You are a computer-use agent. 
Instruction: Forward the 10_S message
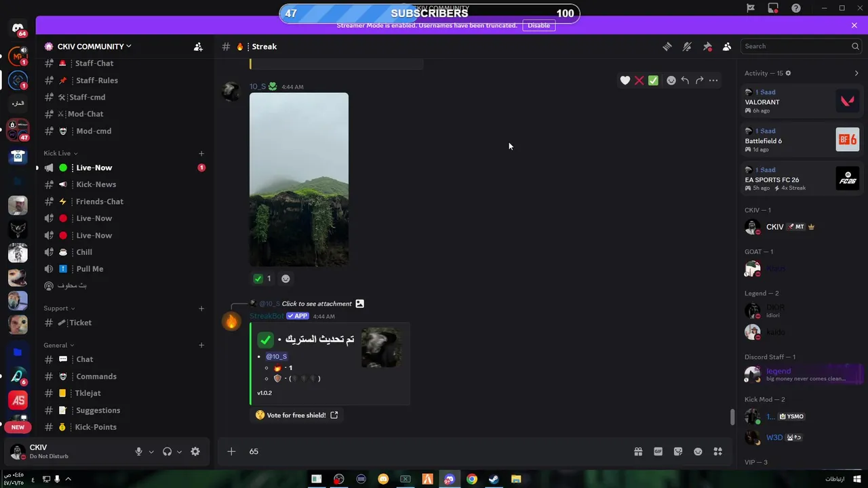(699, 80)
